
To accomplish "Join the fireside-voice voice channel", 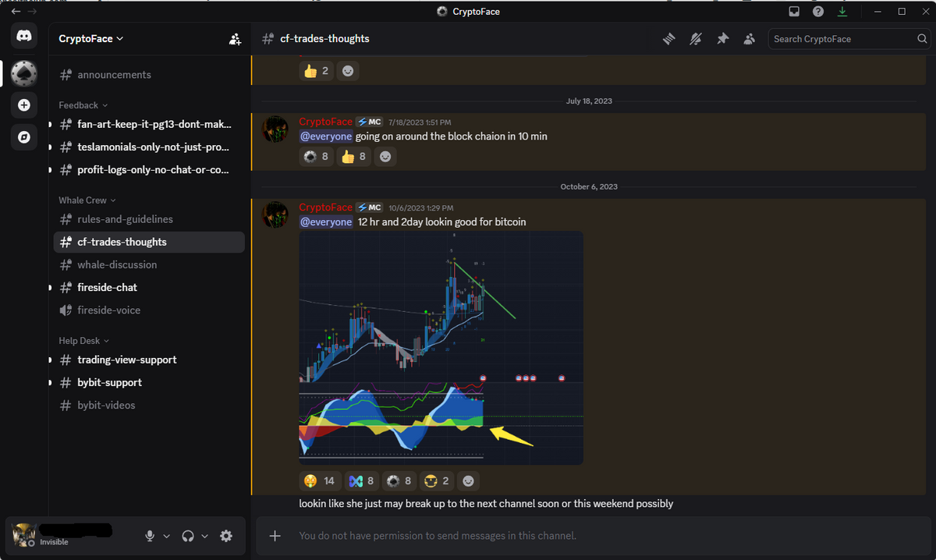I will 149,310.
